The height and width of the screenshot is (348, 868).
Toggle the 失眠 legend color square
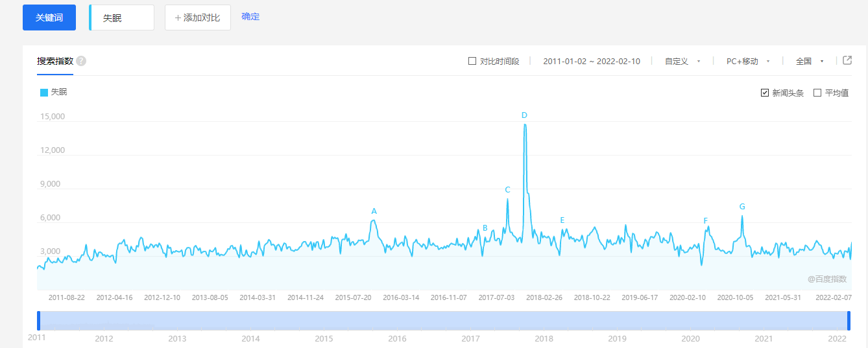pyautogui.click(x=44, y=93)
